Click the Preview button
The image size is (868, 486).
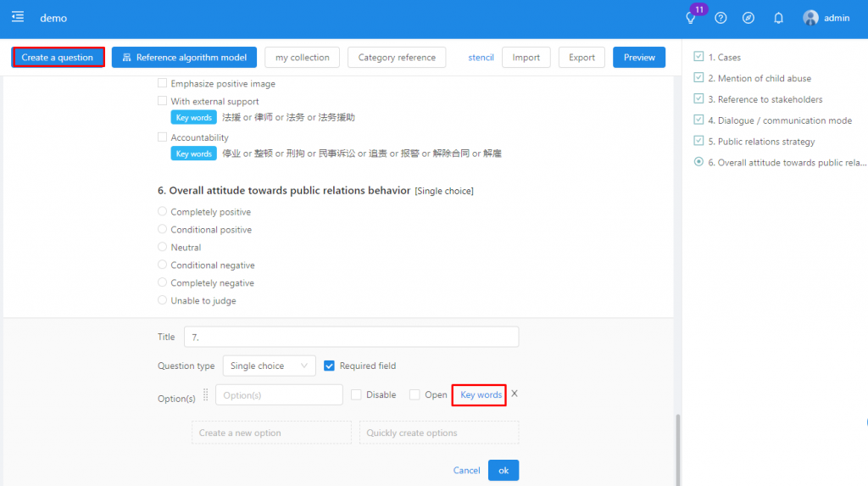click(x=638, y=58)
